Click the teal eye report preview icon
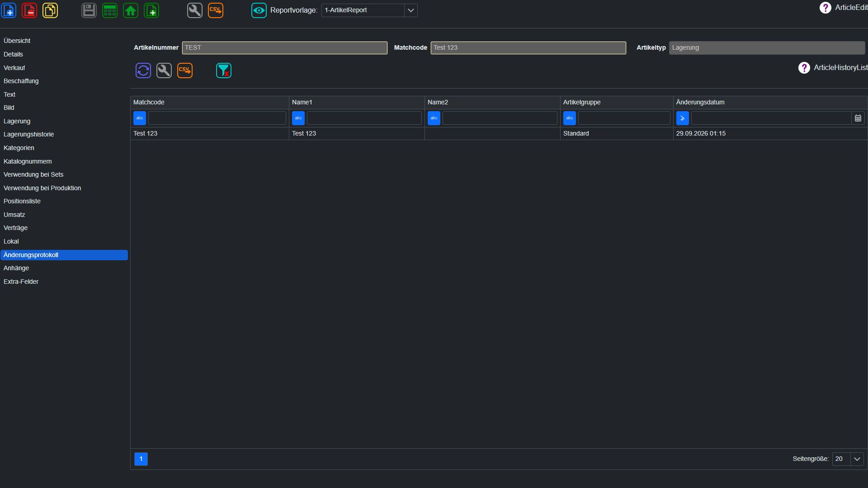This screenshot has height=488, width=868. point(259,10)
